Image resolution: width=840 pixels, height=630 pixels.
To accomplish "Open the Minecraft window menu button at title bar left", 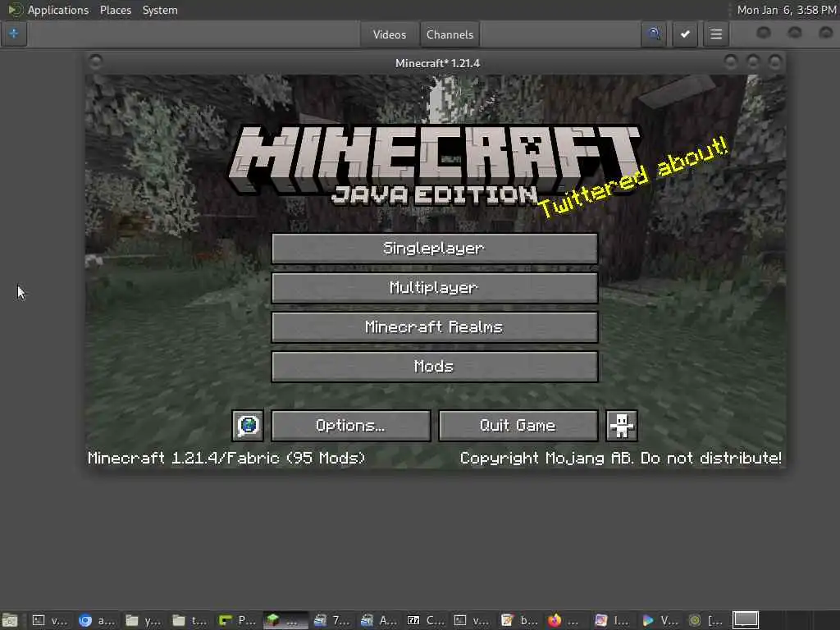I will (96, 62).
